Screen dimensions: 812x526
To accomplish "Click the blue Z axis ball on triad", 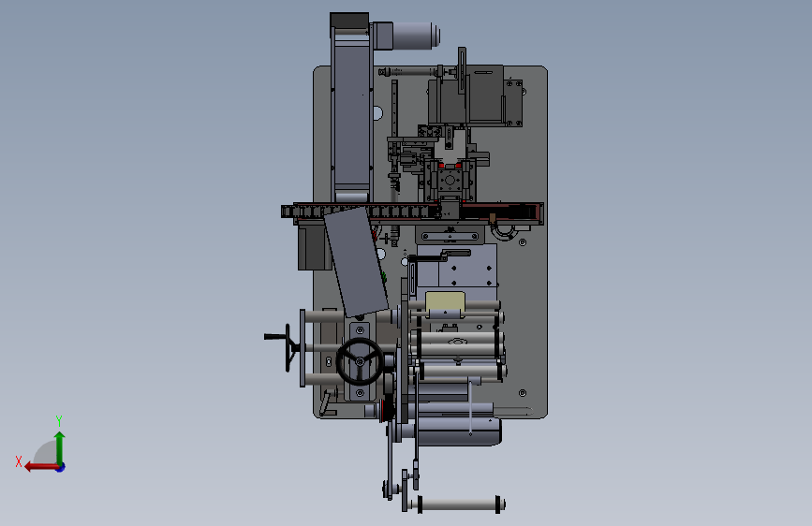I will tap(61, 467).
